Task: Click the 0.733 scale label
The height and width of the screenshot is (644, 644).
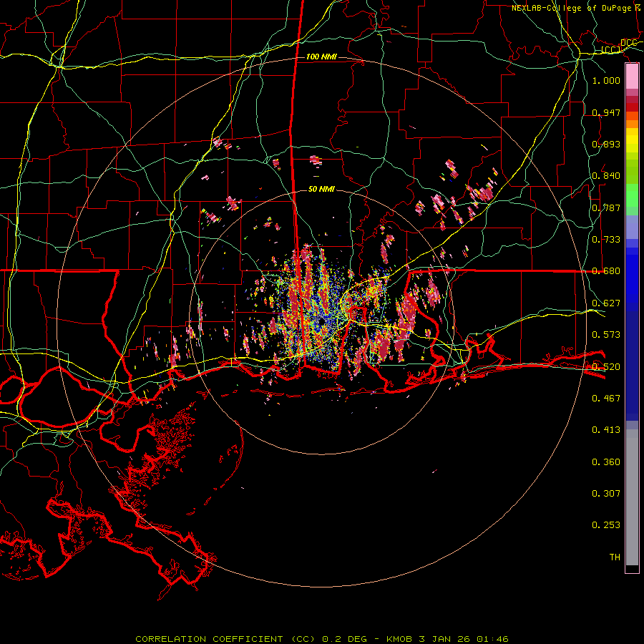Action: 606,240
